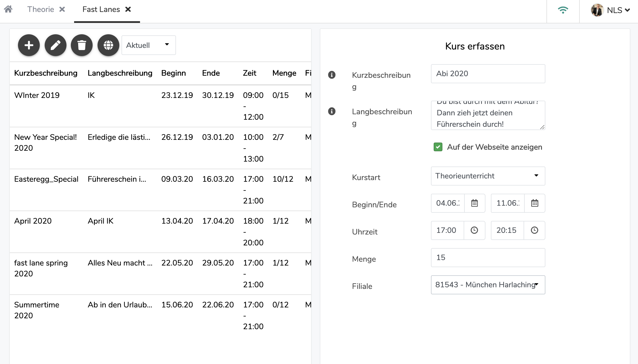Viewport: 638px width, 364px height.
Task: Click Kurzbeschreibung field containing Abi 2020
Action: point(488,74)
